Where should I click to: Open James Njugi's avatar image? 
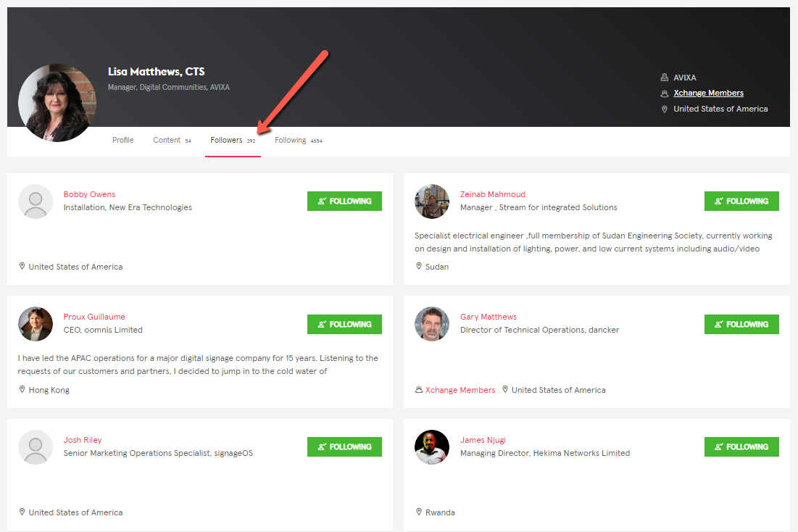432,447
